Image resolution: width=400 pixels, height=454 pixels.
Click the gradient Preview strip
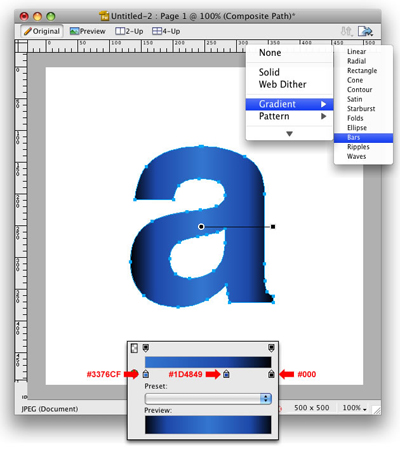[208, 425]
